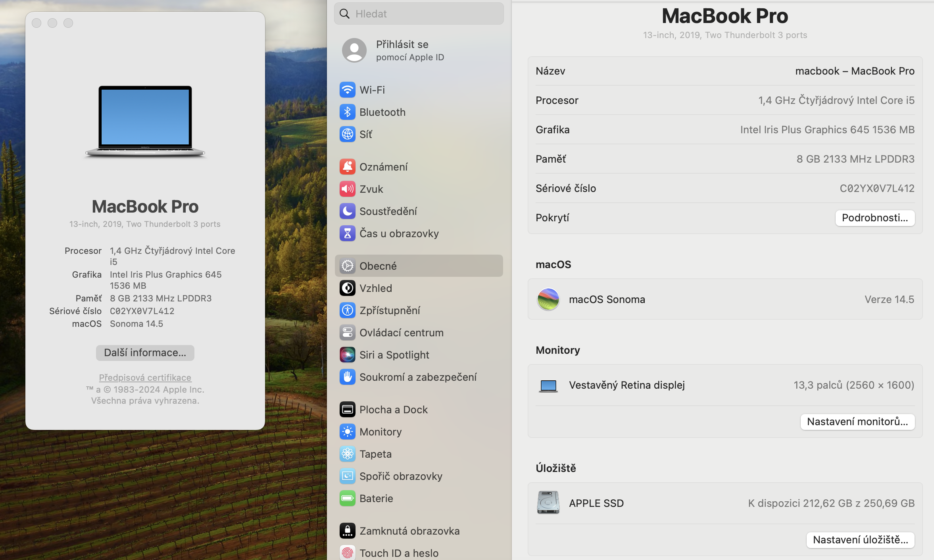
Task: Select Soustředění moon icon
Action: pos(347,211)
